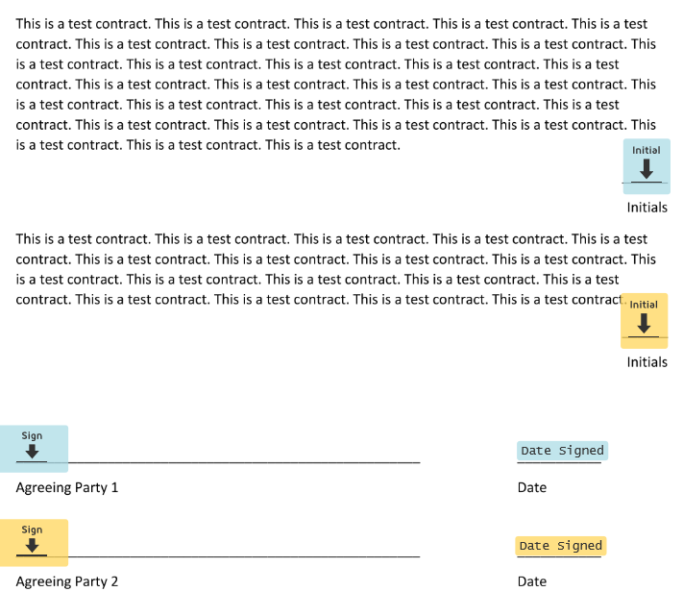Click the blue Date Signed field
The width and height of the screenshot is (683, 616).
pyautogui.click(x=562, y=451)
